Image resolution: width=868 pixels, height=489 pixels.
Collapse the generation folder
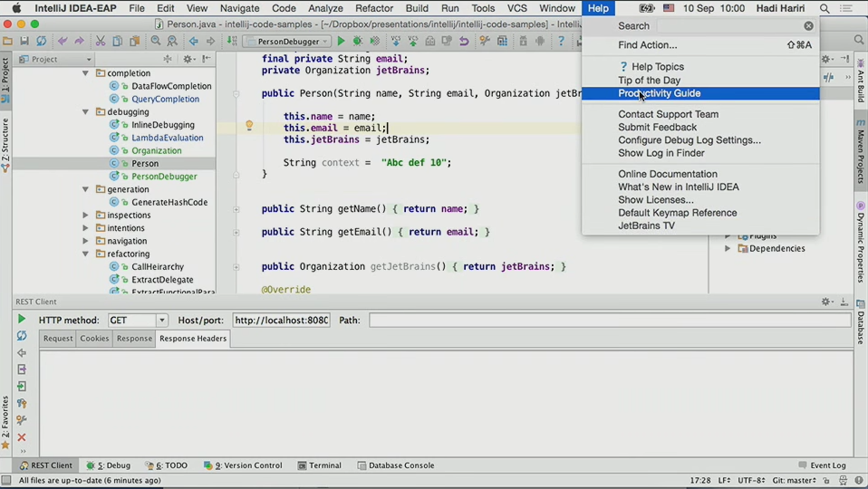point(86,189)
